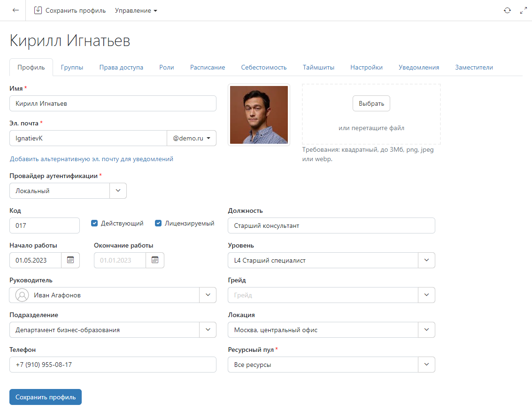Click Сохранить профиль text in top toolbar
This screenshot has height=412, width=532.
coord(76,10)
